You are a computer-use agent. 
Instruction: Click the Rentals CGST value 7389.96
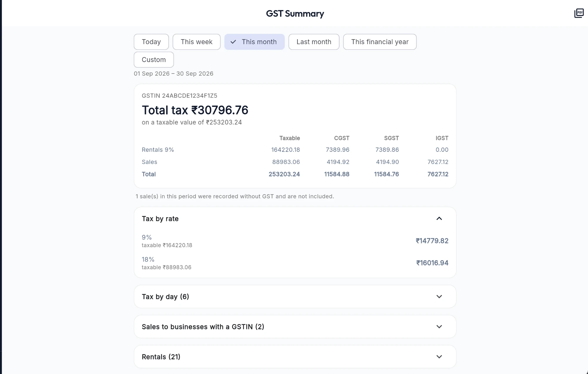click(x=338, y=150)
